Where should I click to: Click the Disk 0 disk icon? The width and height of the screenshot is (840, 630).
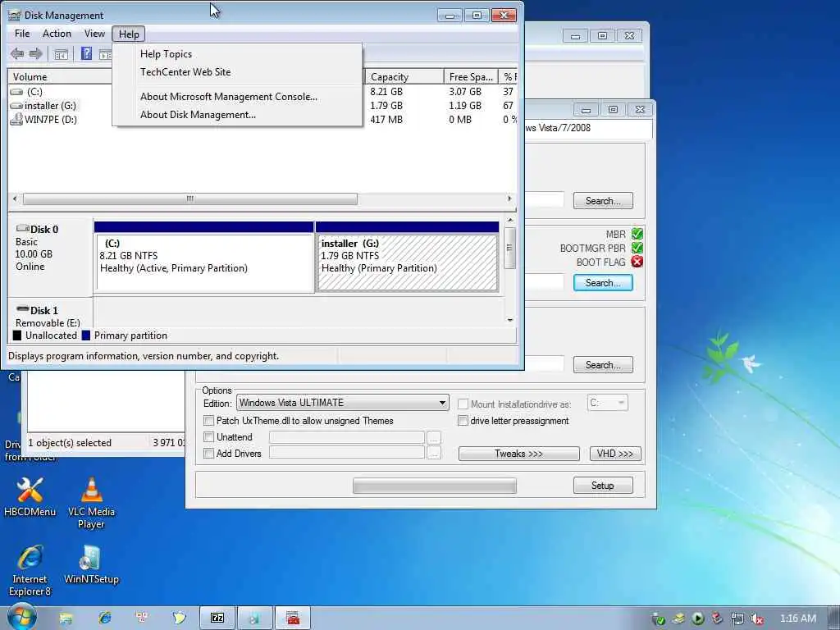point(22,229)
